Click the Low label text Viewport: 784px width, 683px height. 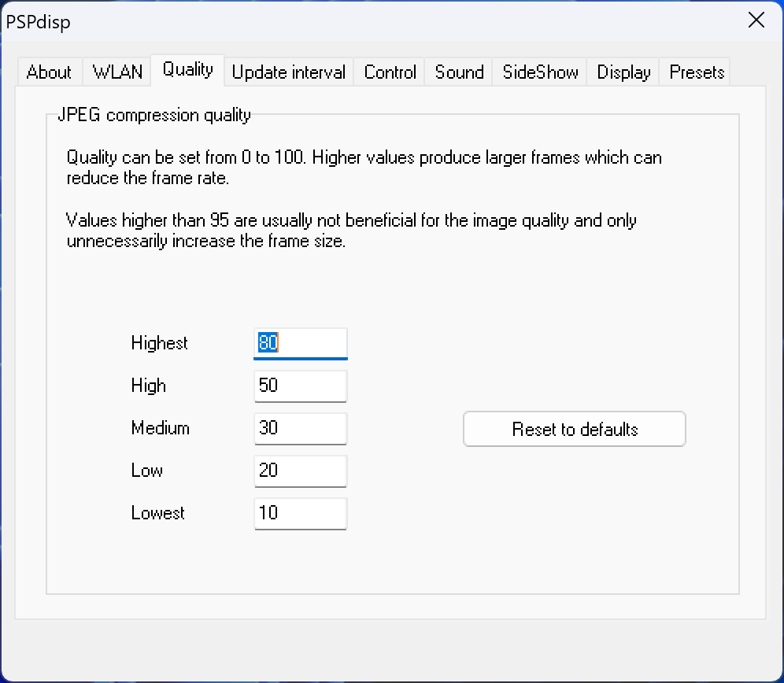pyautogui.click(x=147, y=471)
